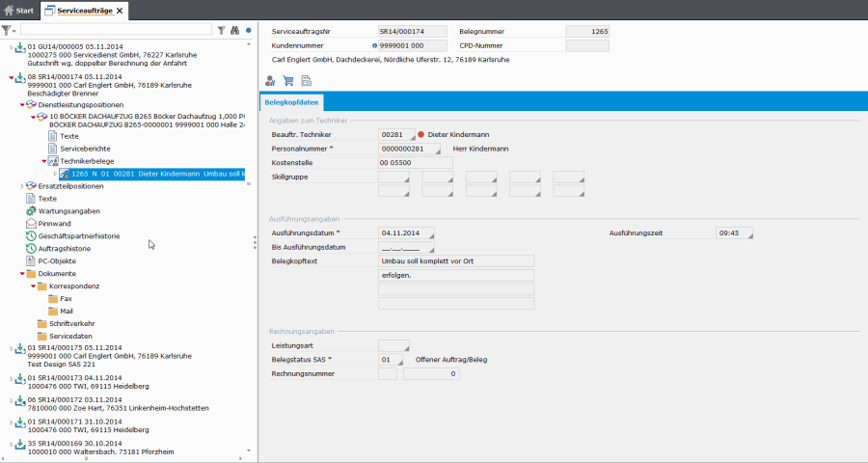Switch to the Start tab

19,10
